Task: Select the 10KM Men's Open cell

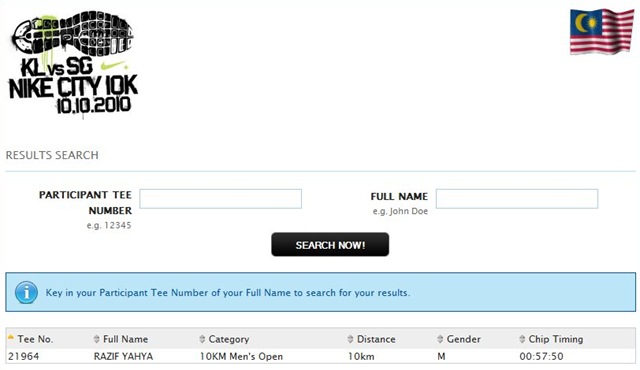Action: pos(241,357)
